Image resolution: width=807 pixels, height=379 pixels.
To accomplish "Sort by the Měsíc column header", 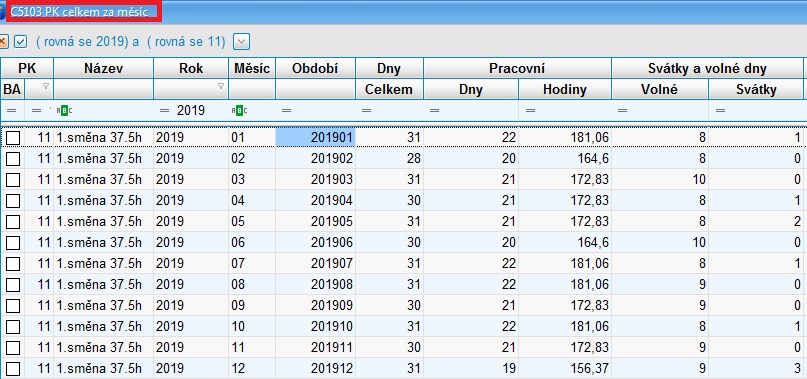I will coord(252,68).
